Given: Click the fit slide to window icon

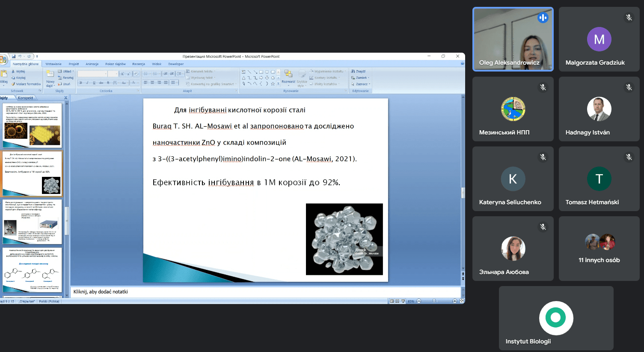Looking at the screenshot, I should (462, 301).
